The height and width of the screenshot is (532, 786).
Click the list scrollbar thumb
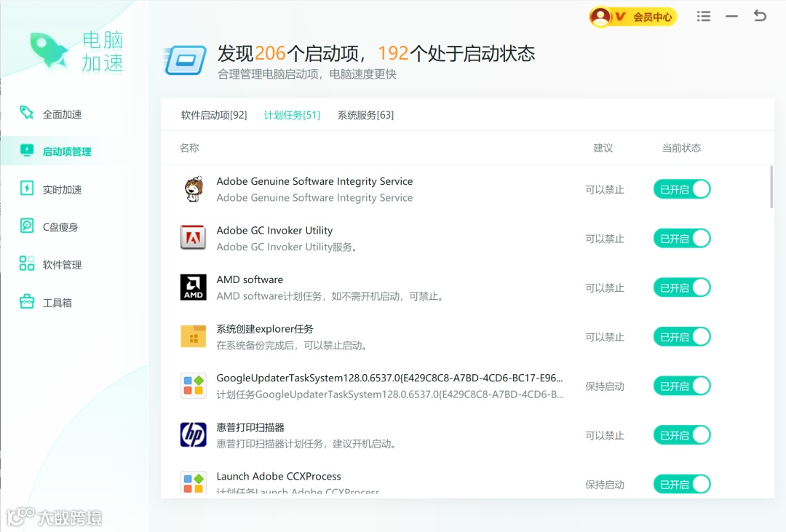(771, 186)
